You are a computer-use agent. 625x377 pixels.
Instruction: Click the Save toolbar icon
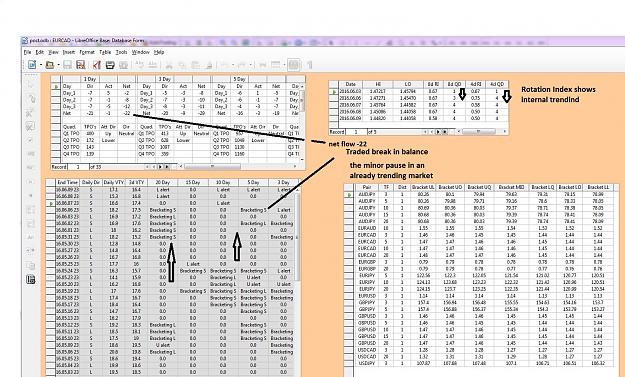click(x=67, y=65)
